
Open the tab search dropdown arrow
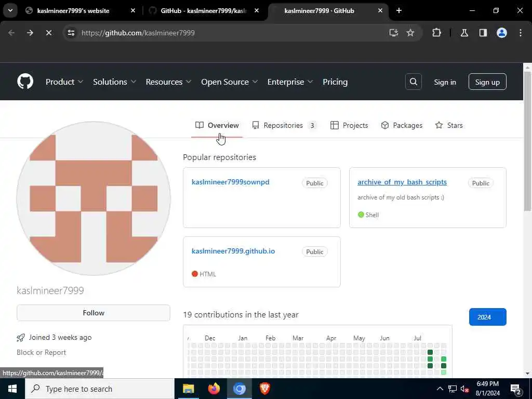10,10
